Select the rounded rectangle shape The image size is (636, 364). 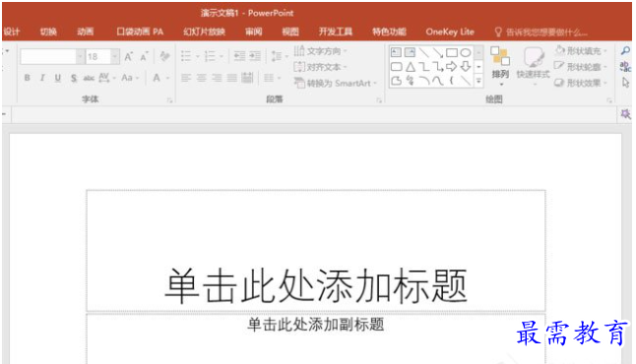pos(397,67)
